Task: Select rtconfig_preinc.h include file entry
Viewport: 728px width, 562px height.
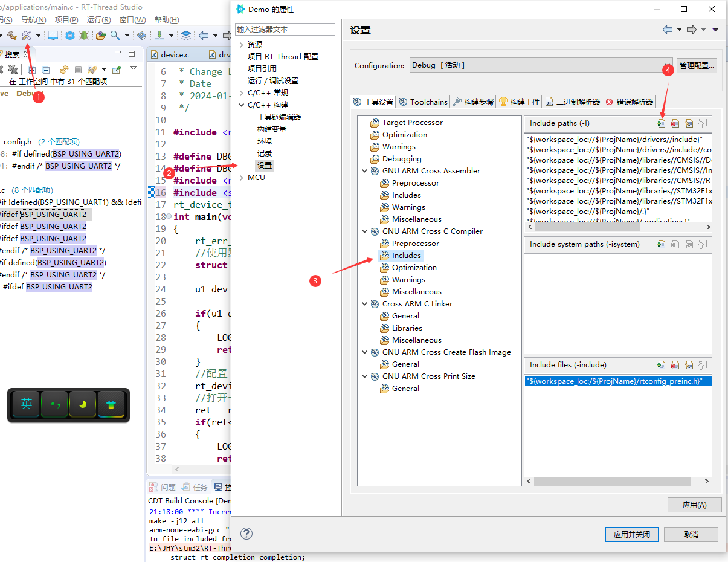Action: click(617, 381)
